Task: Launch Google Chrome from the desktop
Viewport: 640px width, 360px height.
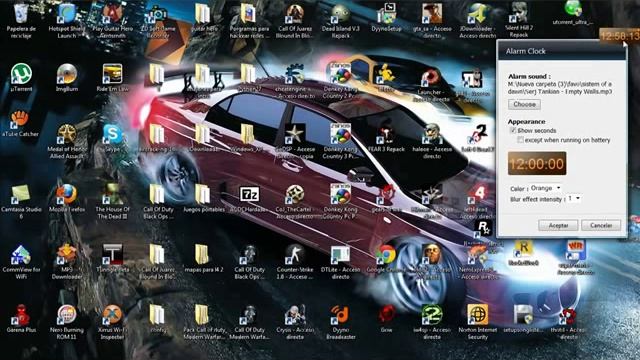Action: pos(386,255)
